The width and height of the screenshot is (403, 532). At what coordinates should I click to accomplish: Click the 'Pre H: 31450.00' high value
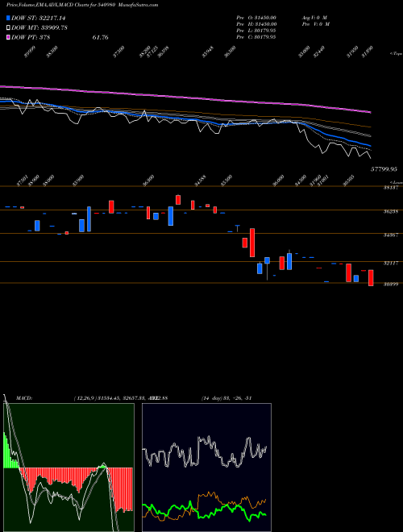pos(256,24)
